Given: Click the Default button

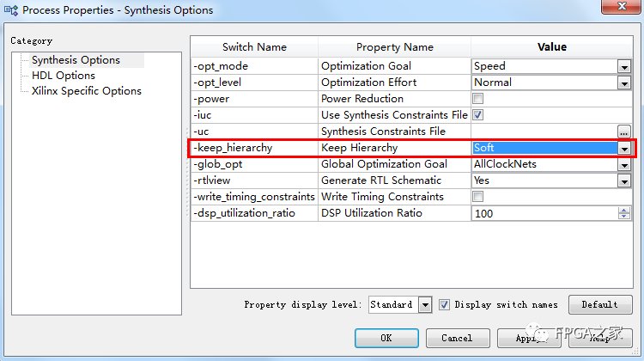Looking at the screenshot, I should pyautogui.click(x=599, y=304).
